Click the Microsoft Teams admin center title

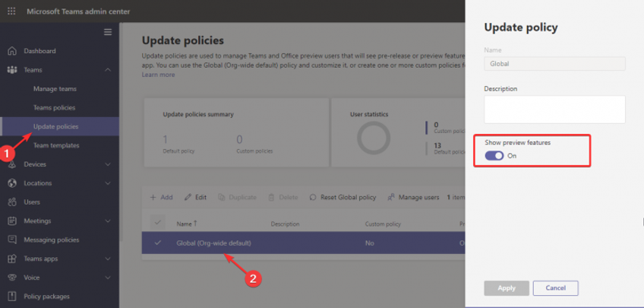(x=78, y=11)
